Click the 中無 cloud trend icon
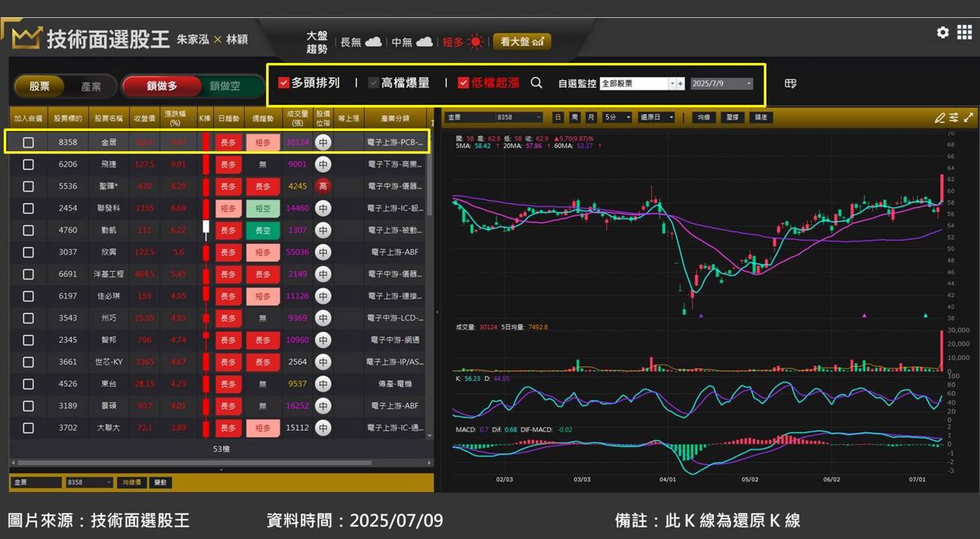The height and width of the screenshot is (539, 980). pyautogui.click(x=424, y=42)
